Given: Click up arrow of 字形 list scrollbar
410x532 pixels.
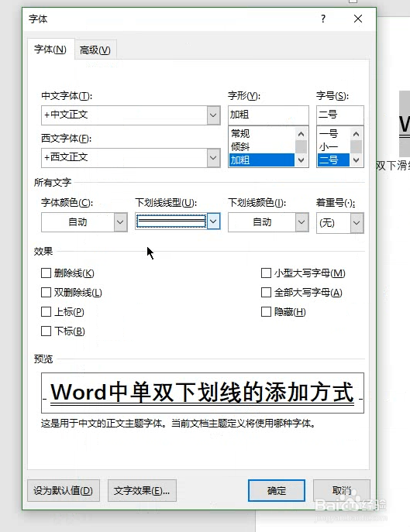Looking at the screenshot, I should point(301,134).
